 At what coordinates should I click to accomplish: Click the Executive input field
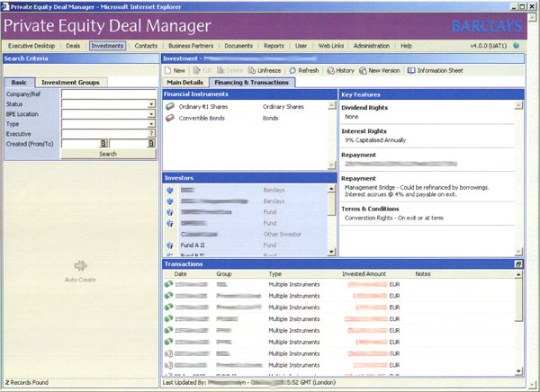104,134
